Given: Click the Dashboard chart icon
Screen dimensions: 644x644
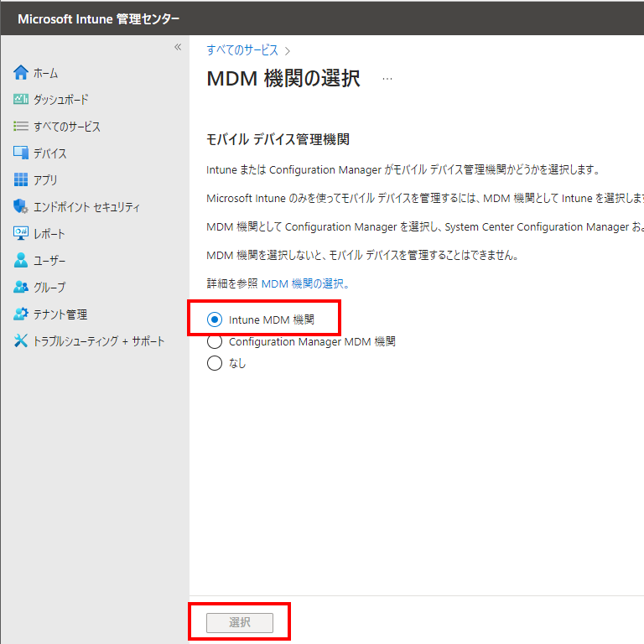Looking at the screenshot, I should [20, 99].
